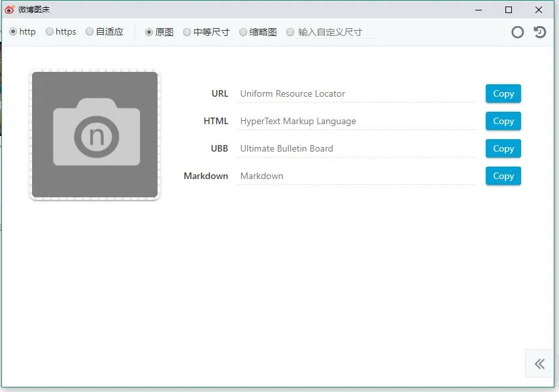Viewport: 559px width, 392px height.
Task: Focus the UBB output field
Action: pos(356,148)
